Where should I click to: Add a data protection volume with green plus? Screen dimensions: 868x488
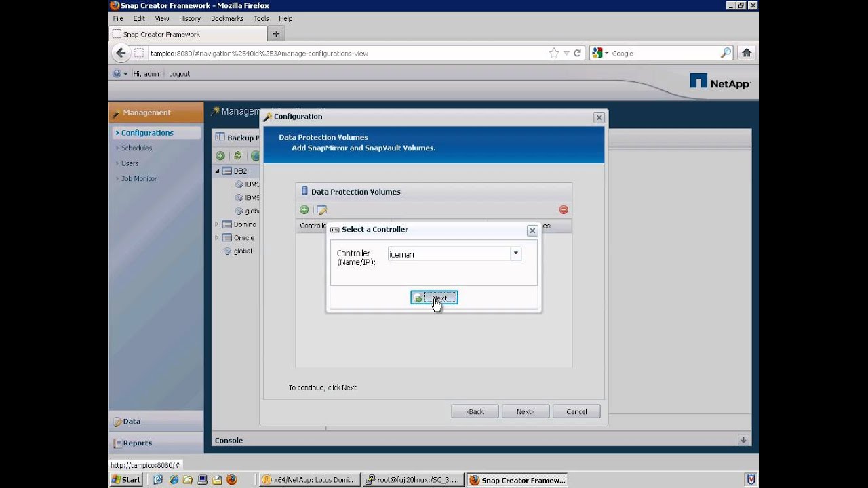pyautogui.click(x=304, y=210)
